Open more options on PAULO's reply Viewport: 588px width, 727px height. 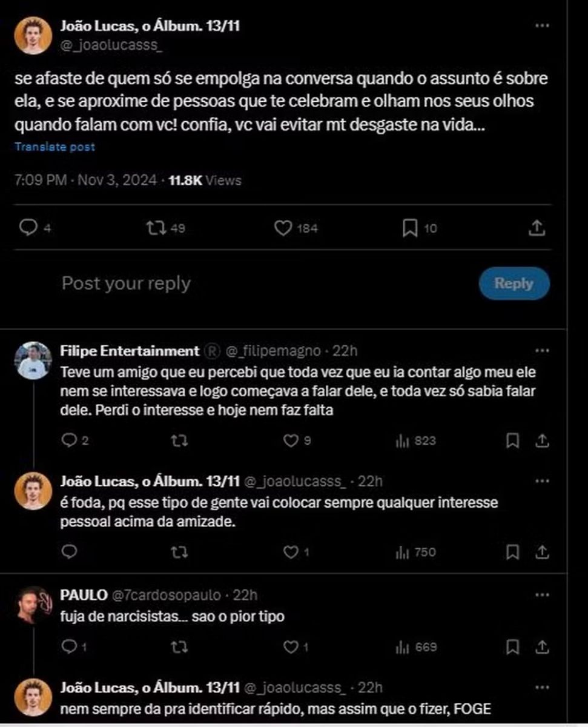point(543,595)
